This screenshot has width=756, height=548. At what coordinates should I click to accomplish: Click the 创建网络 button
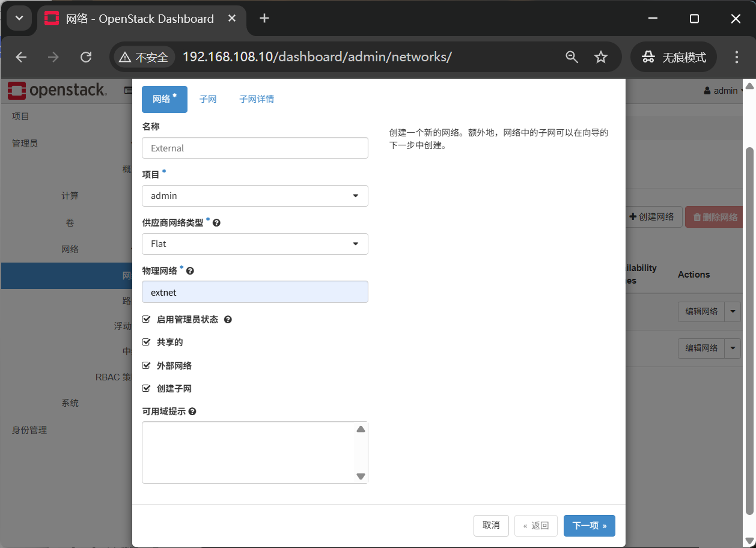point(652,217)
